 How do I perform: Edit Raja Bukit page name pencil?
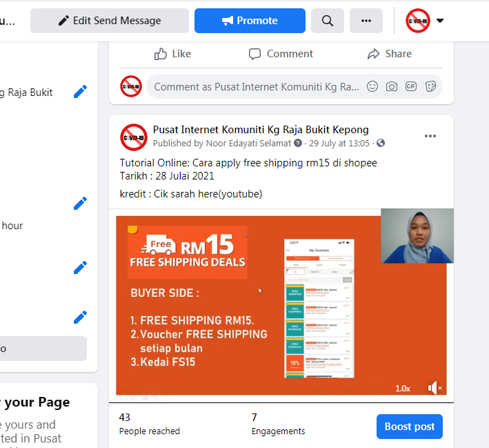(x=80, y=92)
